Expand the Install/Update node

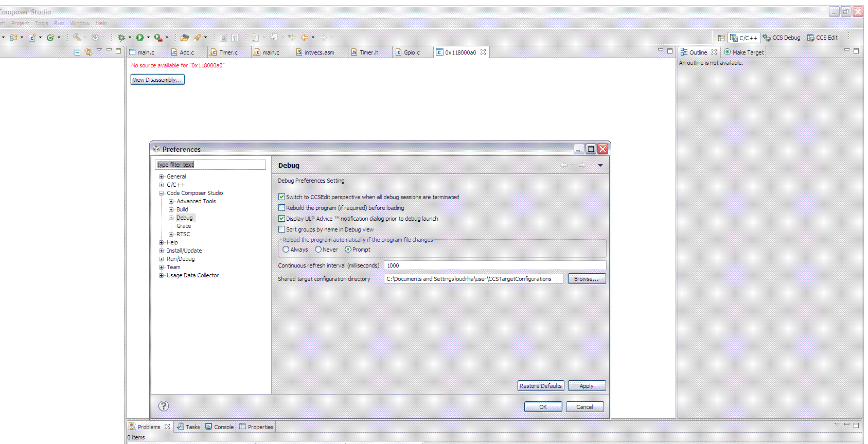coord(161,251)
